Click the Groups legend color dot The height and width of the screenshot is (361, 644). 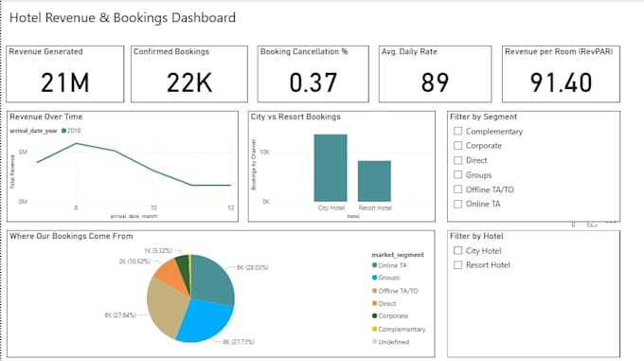point(375,278)
